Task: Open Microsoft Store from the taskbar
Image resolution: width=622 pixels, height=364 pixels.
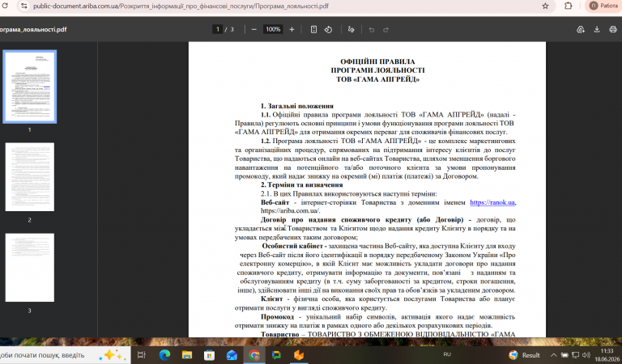Action: [x=209, y=355]
